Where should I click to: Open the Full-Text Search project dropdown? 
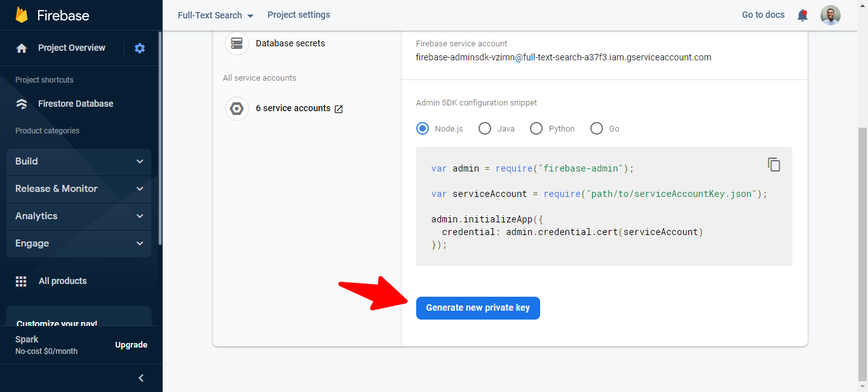(216, 15)
